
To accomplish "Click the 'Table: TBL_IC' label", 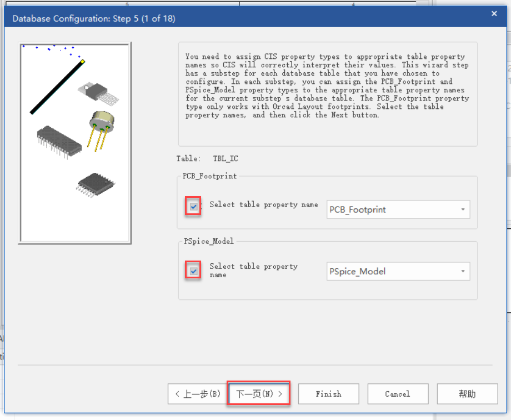I will click(207, 158).
